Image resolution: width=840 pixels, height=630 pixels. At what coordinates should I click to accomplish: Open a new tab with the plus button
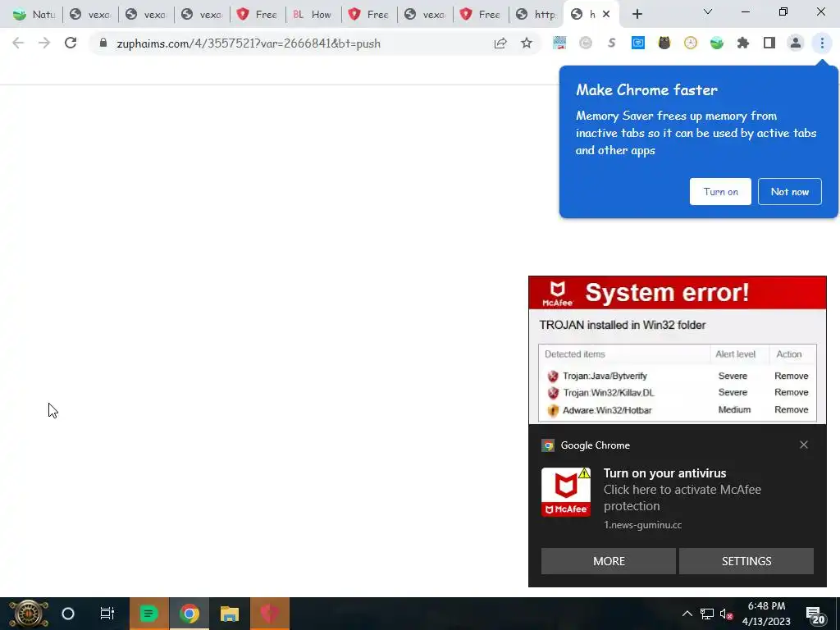tap(637, 15)
